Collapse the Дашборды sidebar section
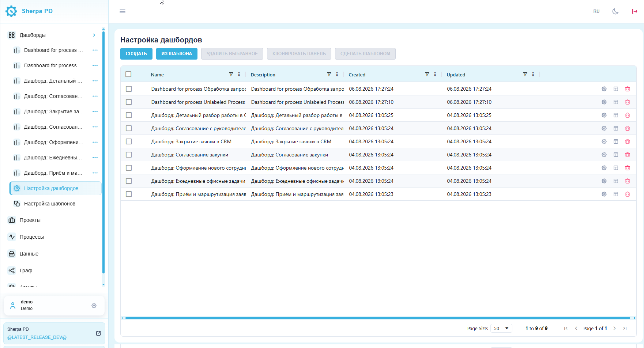644x348 pixels. [x=94, y=35]
